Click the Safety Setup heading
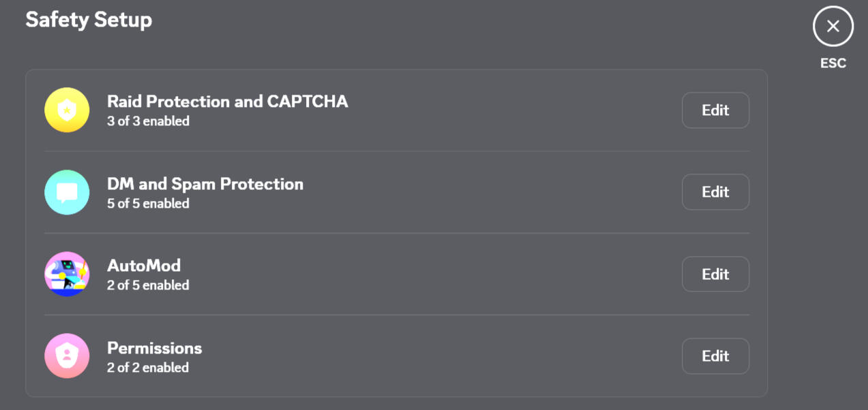This screenshot has width=868, height=410. pos(89,20)
